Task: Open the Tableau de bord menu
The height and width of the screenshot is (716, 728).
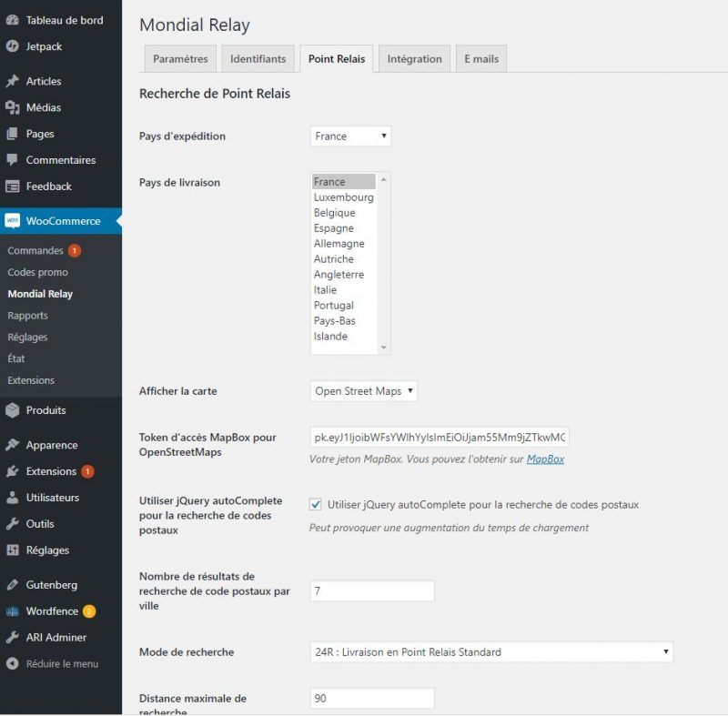Action: click(65, 20)
